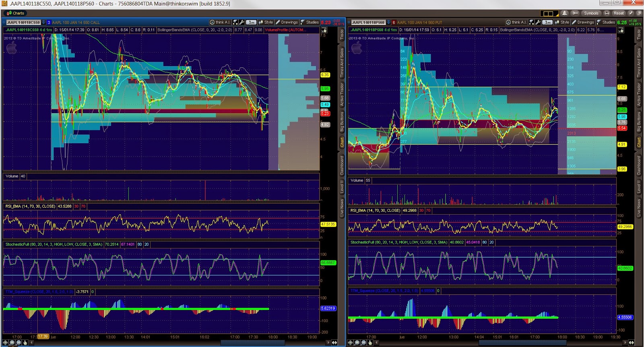
Task: Select Chart side tab of left chart
Action: click(342, 142)
